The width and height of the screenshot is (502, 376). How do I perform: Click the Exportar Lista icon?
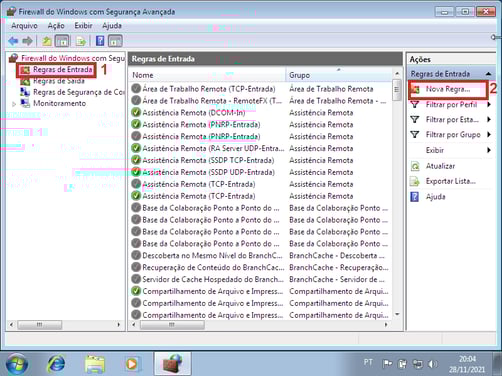(x=415, y=181)
